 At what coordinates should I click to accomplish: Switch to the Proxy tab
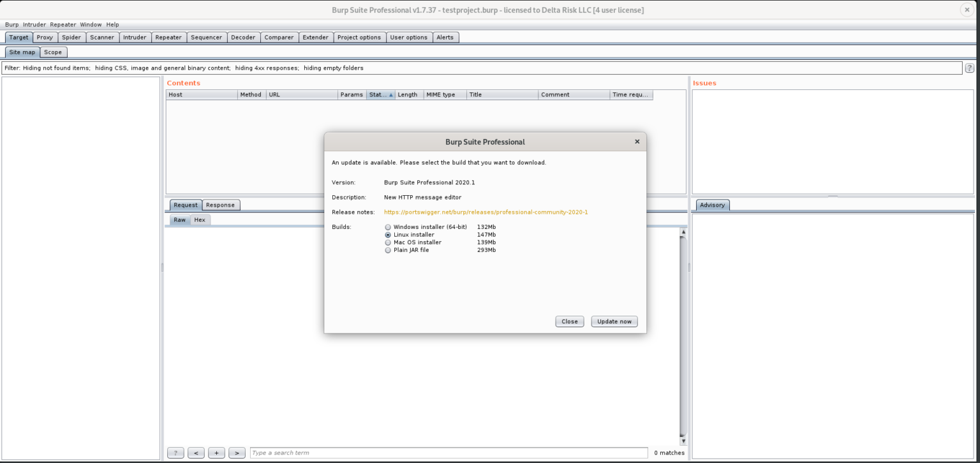44,37
